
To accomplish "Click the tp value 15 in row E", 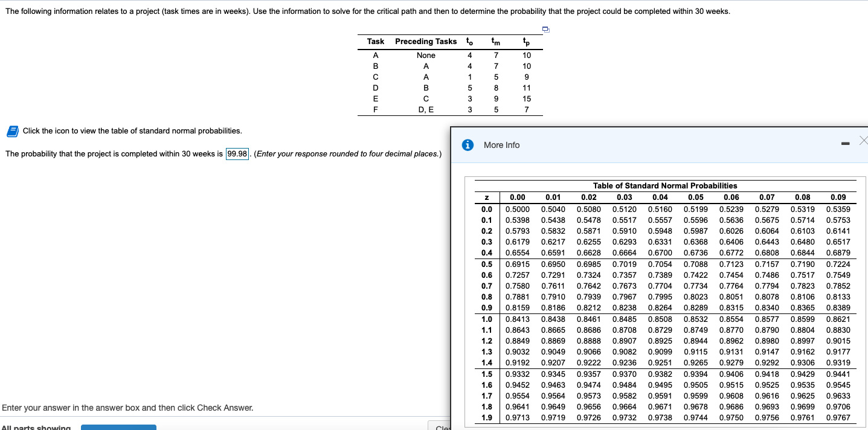I will click(527, 98).
